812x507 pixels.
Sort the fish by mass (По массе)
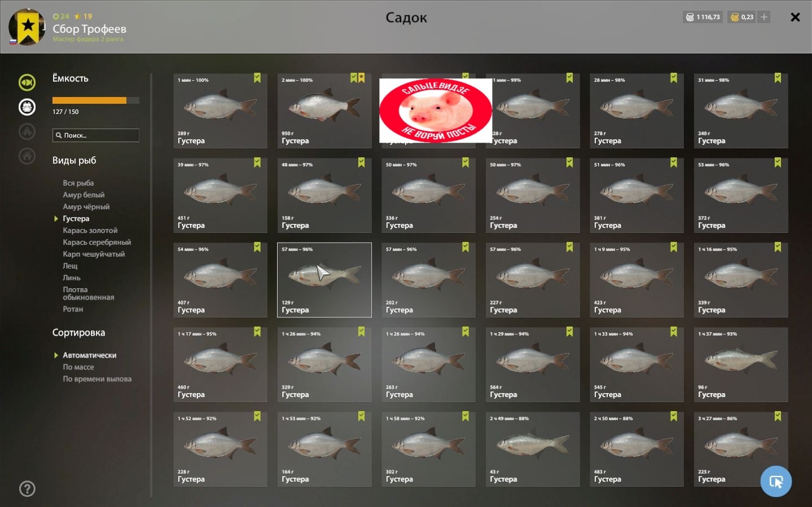coord(78,367)
